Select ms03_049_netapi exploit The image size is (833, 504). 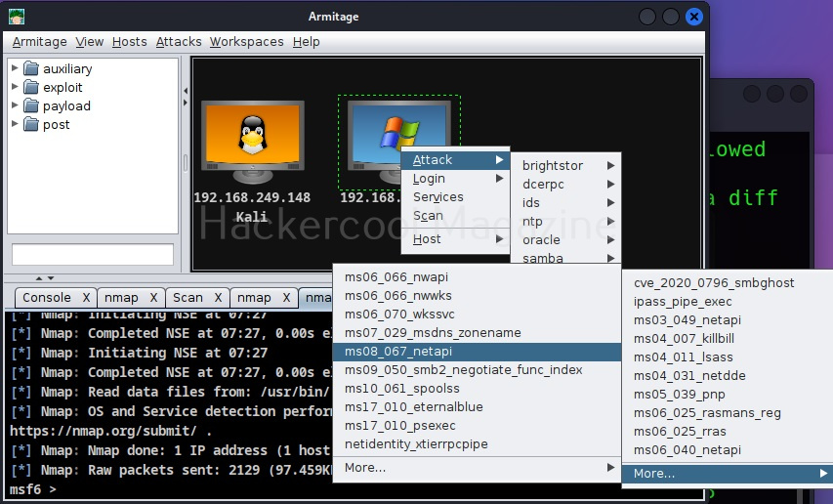[728, 320]
